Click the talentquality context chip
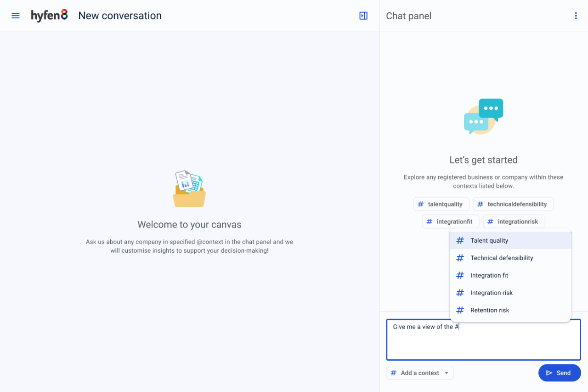This screenshot has height=392, width=588. (441, 204)
